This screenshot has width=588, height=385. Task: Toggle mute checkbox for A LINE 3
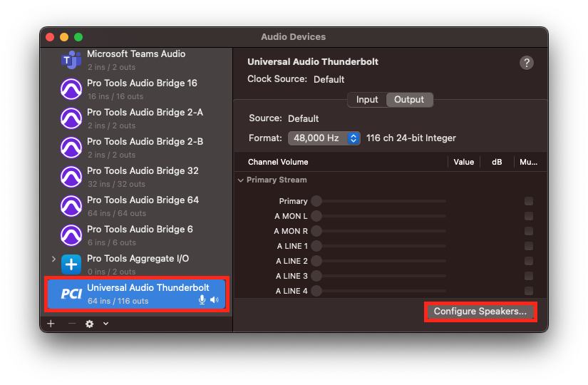coord(529,276)
